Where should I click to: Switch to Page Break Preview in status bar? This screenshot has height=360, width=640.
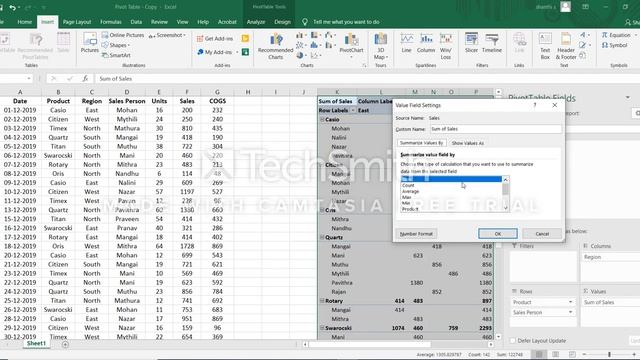(x=572, y=354)
